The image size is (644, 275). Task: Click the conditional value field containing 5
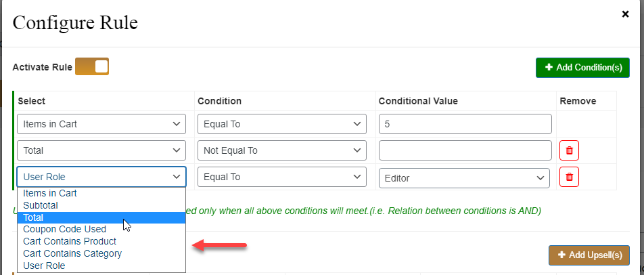point(465,124)
